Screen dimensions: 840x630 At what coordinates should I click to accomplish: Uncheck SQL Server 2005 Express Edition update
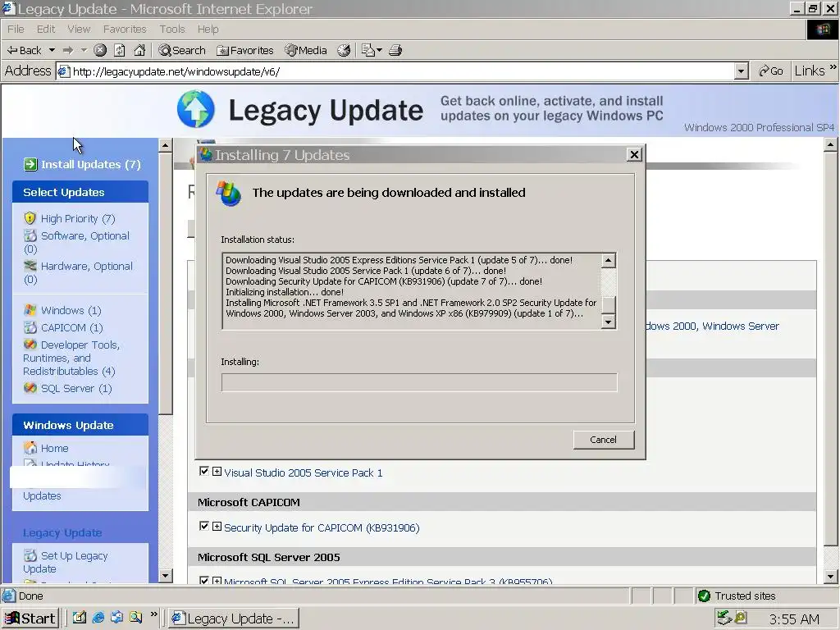click(x=203, y=581)
